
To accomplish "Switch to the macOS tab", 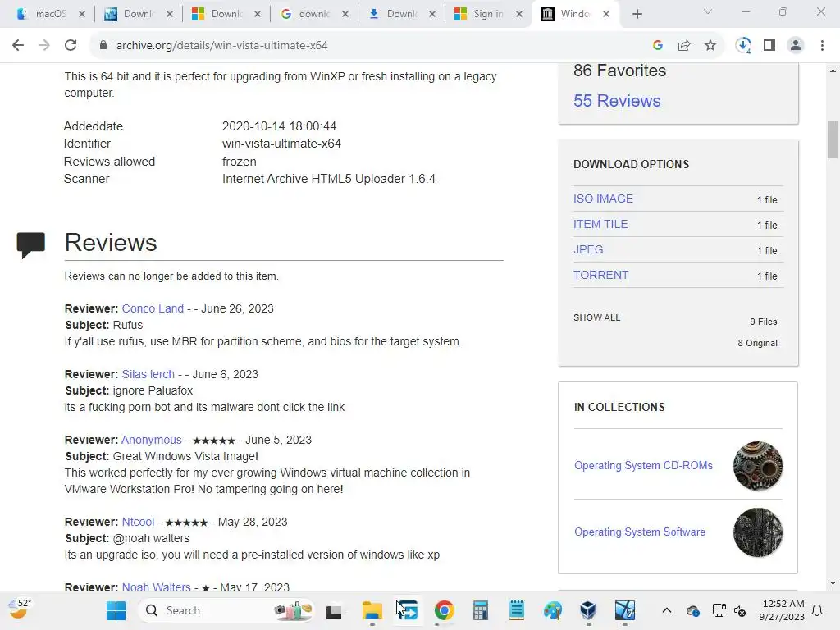I will (x=51, y=15).
